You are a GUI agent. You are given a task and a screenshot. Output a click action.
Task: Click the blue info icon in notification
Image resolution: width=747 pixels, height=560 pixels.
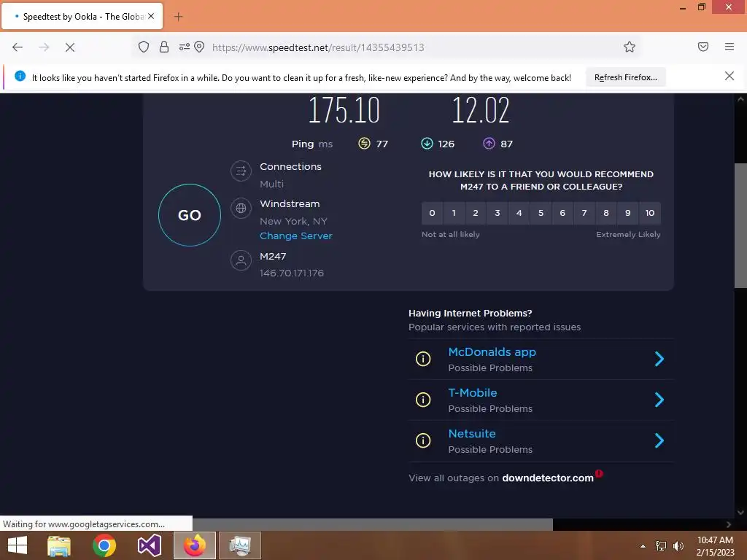click(20, 76)
